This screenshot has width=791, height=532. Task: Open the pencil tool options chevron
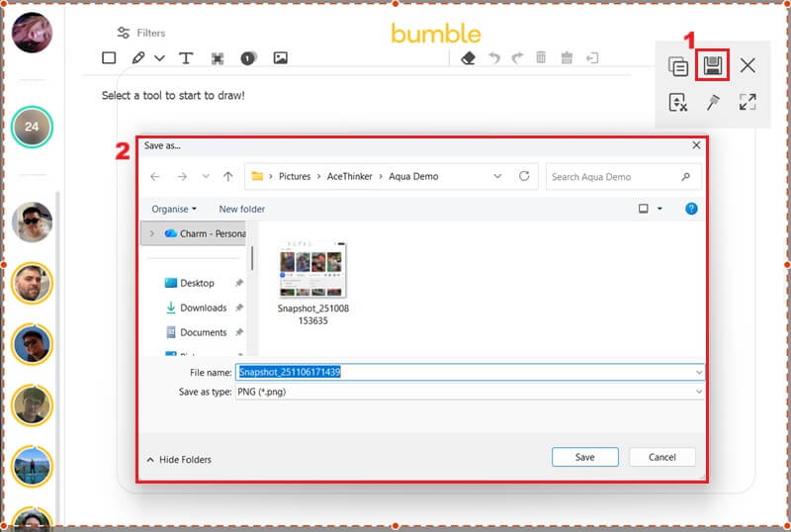[x=159, y=58]
